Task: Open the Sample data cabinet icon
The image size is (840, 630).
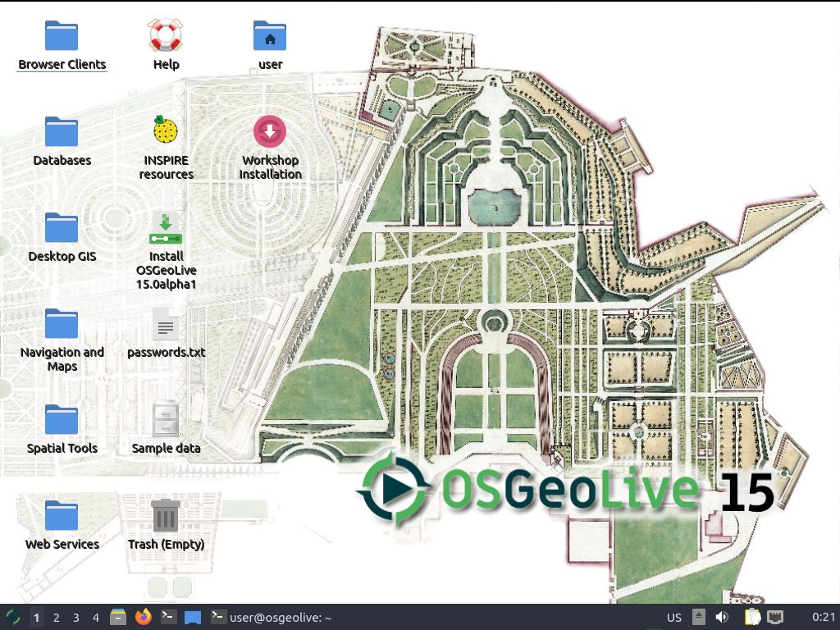Action: click(x=166, y=420)
